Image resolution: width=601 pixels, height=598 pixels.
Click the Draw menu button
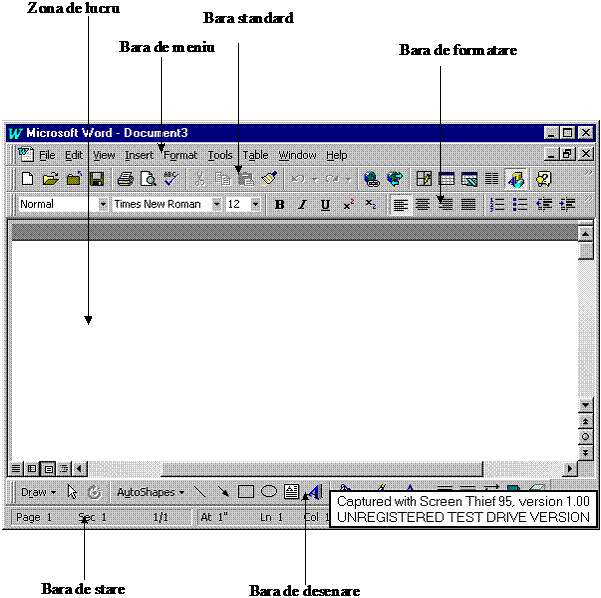click(38, 492)
